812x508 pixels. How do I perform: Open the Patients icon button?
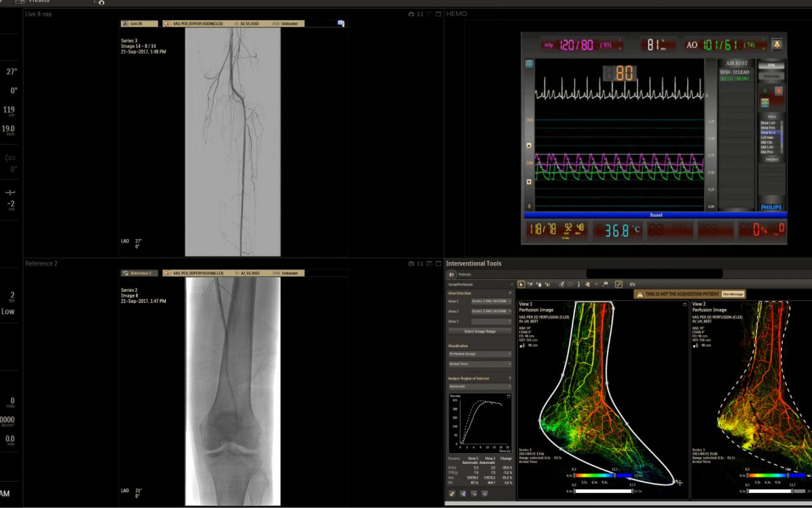click(x=452, y=274)
